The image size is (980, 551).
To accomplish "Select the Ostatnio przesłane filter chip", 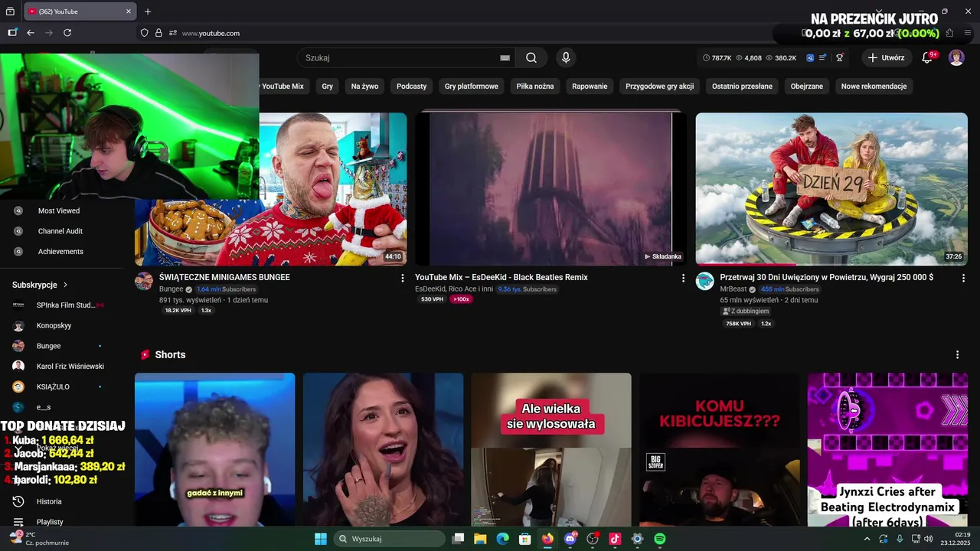I will coord(742,86).
